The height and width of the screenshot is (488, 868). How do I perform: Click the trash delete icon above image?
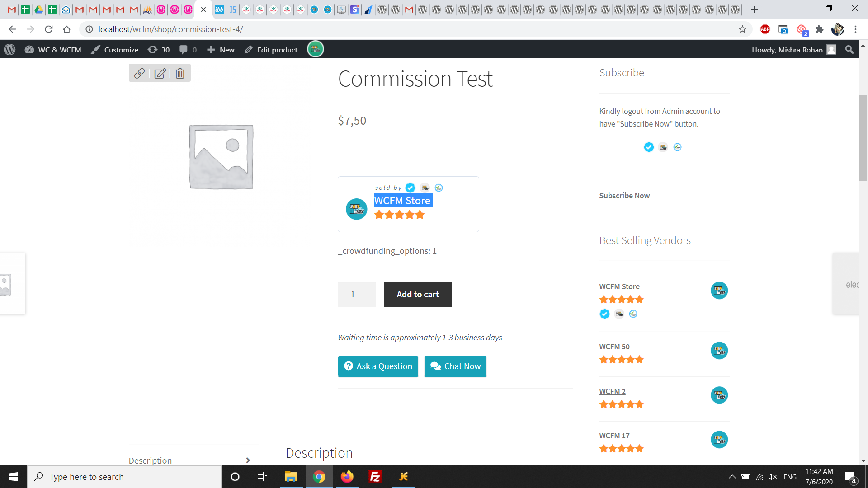[180, 73]
